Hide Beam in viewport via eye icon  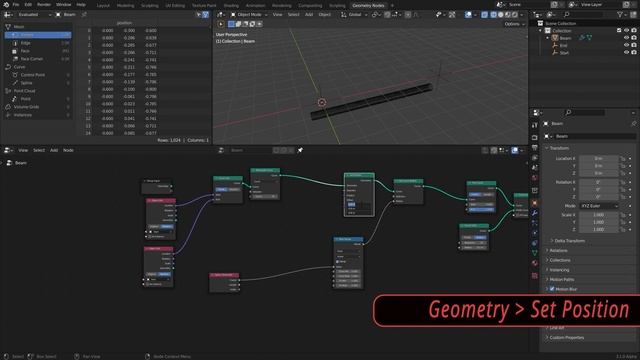(x=627, y=38)
